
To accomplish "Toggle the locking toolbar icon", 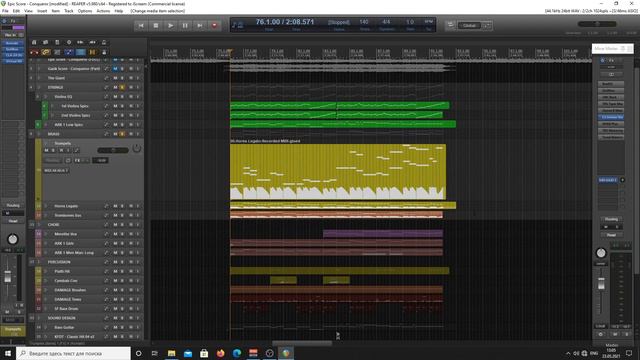I will click(x=104, y=52).
